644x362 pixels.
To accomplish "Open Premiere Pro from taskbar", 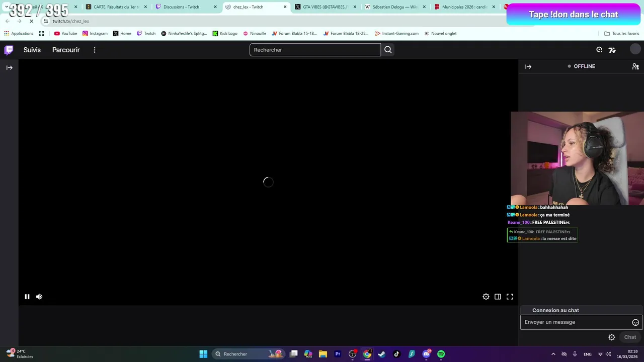I will coord(338,354).
